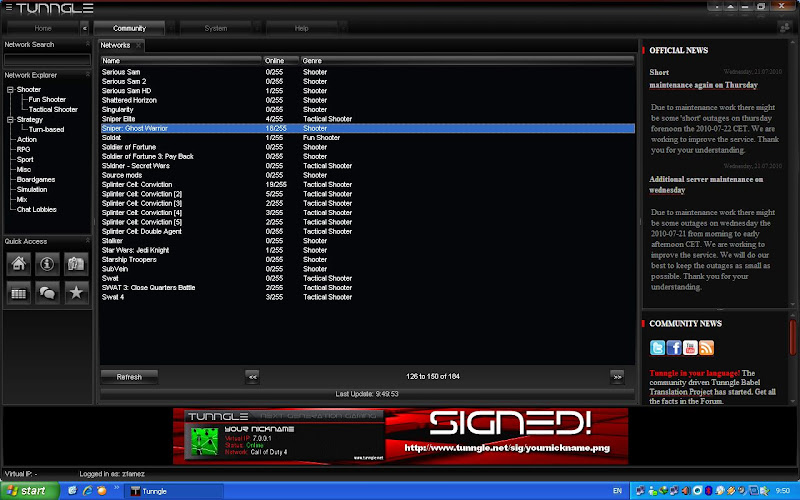Image resolution: width=800 pixels, height=500 pixels.
Task: Close the Networks tab with its x
Action: point(138,45)
